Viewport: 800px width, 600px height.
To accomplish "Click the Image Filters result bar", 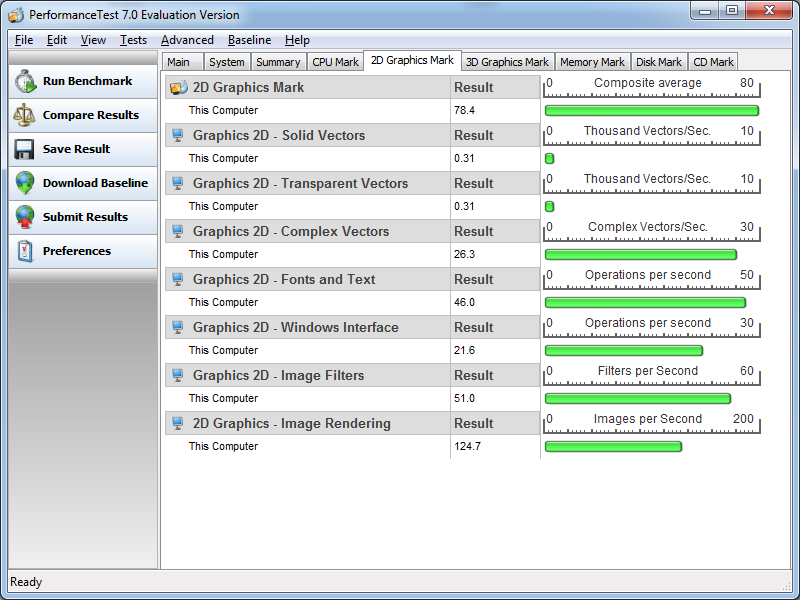I will [x=638, y=398].
